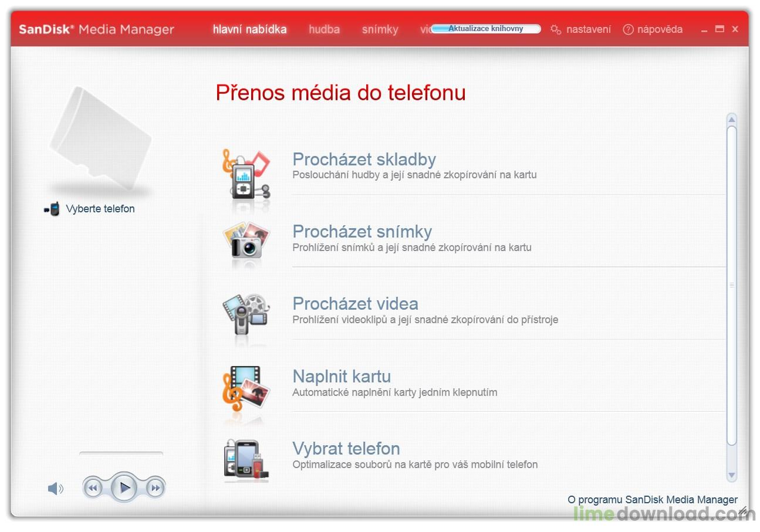760x532 pixels.
Task: Skip ahead with the fast-forward button
Action: coord(156,488)
